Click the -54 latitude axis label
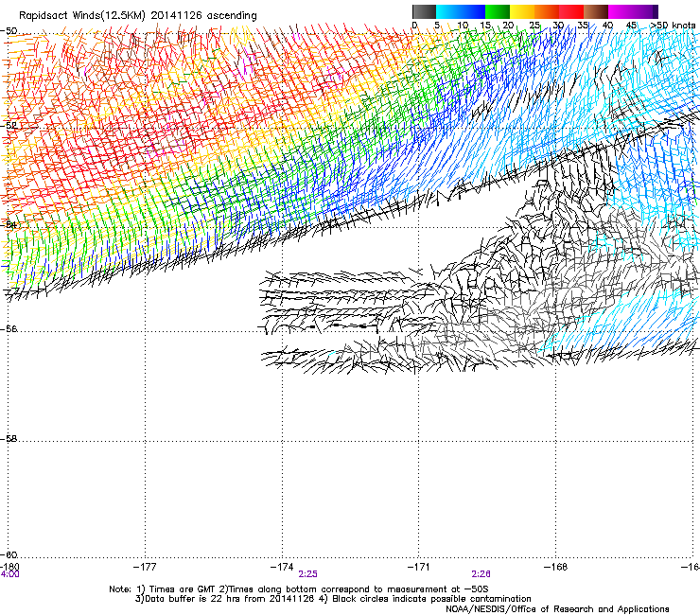Screen dimensions: 700x615 pyautogui.click(x=9, y=224)
